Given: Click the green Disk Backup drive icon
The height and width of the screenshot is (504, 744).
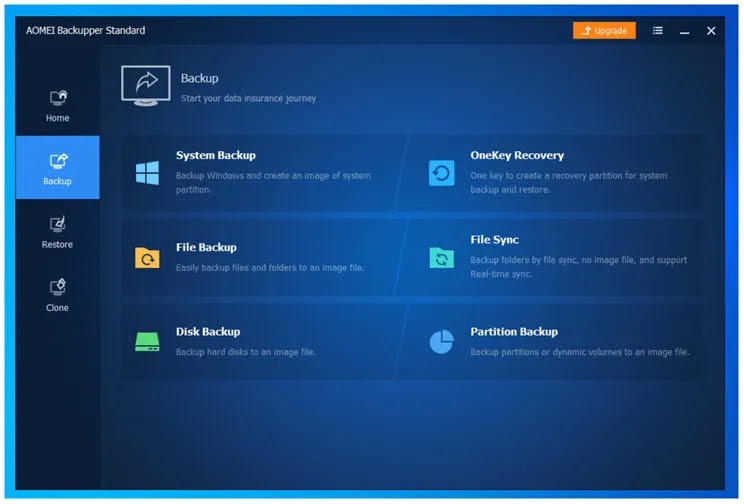Looking at the screenshot, I should [x=147, y=342].
